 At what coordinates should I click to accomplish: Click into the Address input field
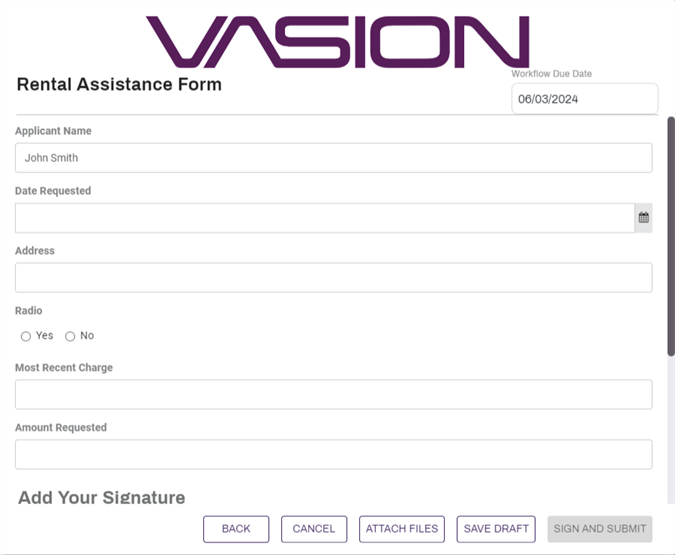tap(334, 278)
